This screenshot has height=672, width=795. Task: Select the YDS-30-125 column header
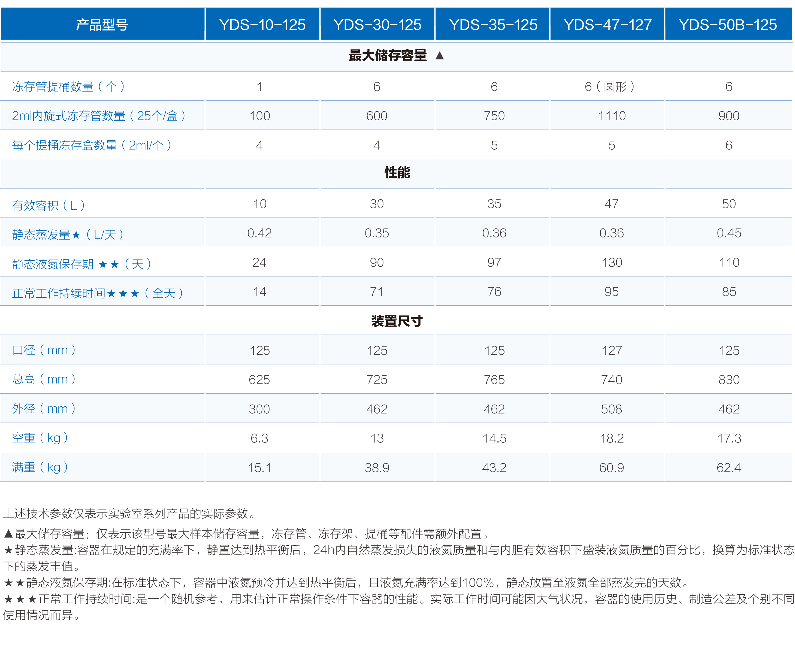tap(377, 24)
